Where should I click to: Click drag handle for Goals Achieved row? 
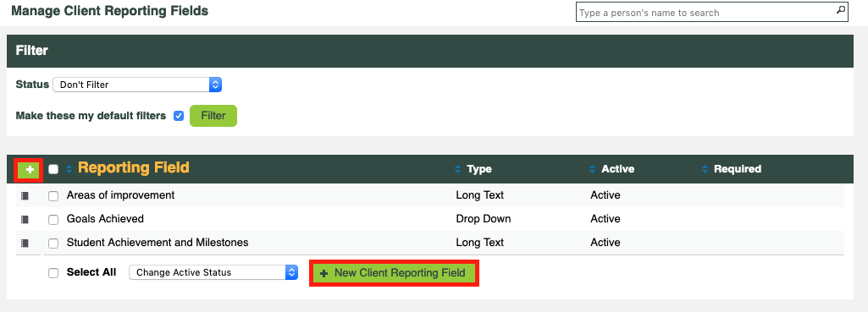pyautogui.click(x=25, y=219)
